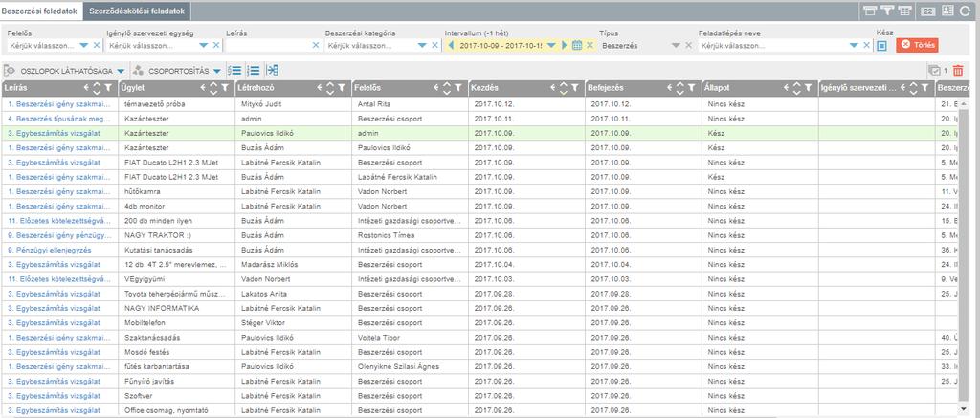980x418 pixels.
Task: Open the Feladatlépés neve dropdown
Action: (854, 46)
